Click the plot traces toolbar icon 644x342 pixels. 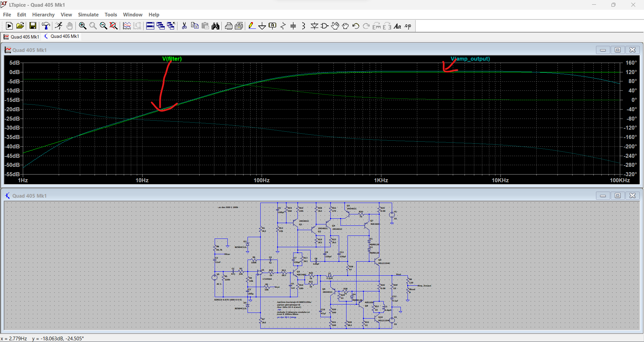(127, 26)
